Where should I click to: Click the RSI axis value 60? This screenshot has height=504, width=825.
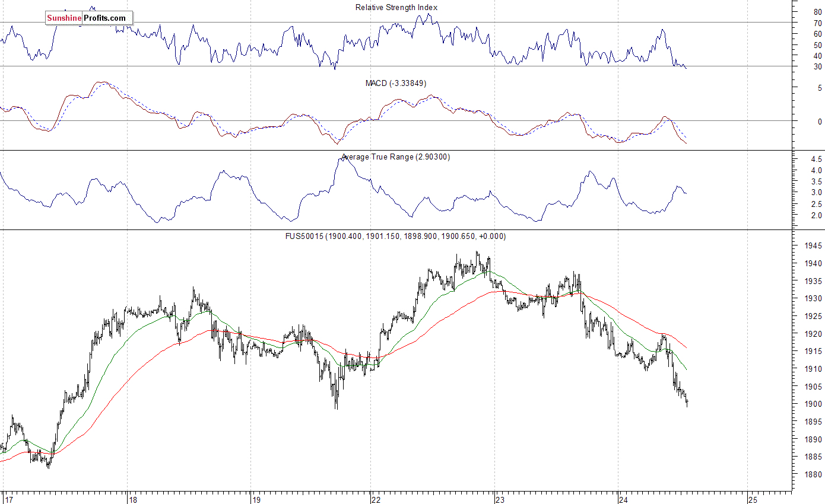(x=817, y=34)
